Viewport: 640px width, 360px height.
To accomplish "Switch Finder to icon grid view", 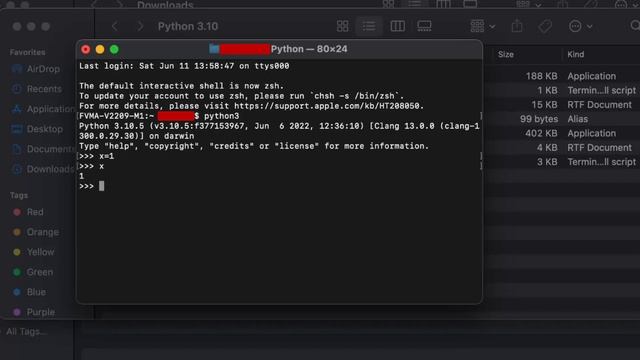I will pos(342,26).
